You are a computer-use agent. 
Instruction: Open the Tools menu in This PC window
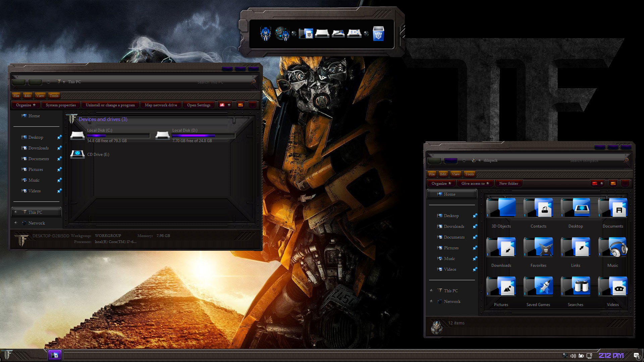point(54,96)
